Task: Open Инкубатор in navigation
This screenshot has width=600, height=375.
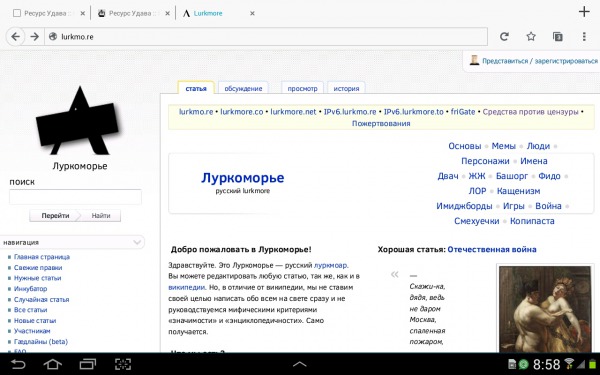Action: click(30, 289)
